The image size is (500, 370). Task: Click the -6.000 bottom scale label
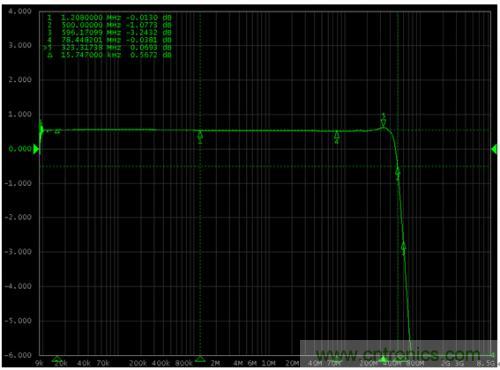(18, 355)
